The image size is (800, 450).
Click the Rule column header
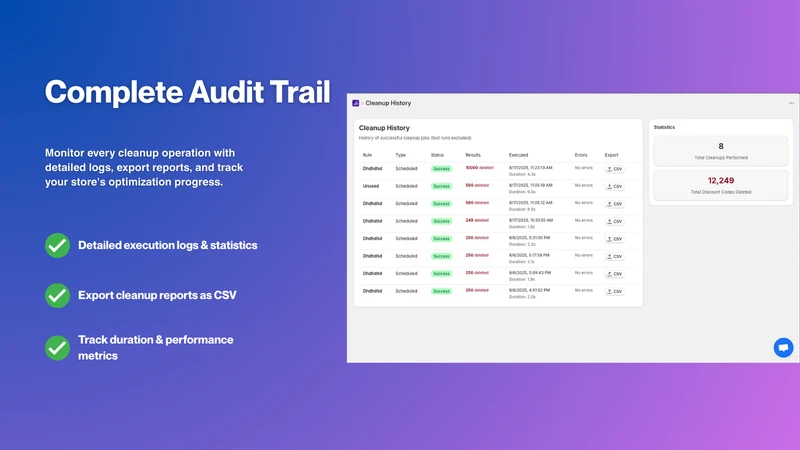[367, 155]
